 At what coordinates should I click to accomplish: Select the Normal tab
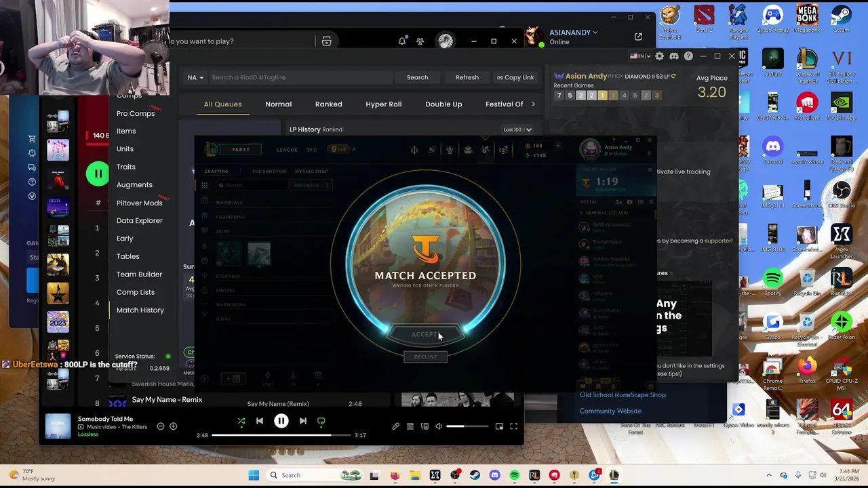[279, 104]
